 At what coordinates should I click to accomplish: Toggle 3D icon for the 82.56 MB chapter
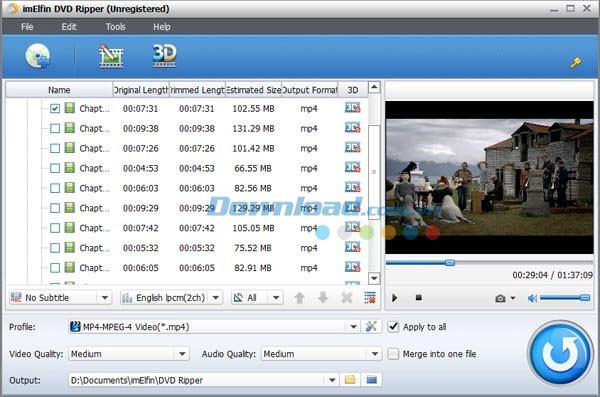coord(352,188)
